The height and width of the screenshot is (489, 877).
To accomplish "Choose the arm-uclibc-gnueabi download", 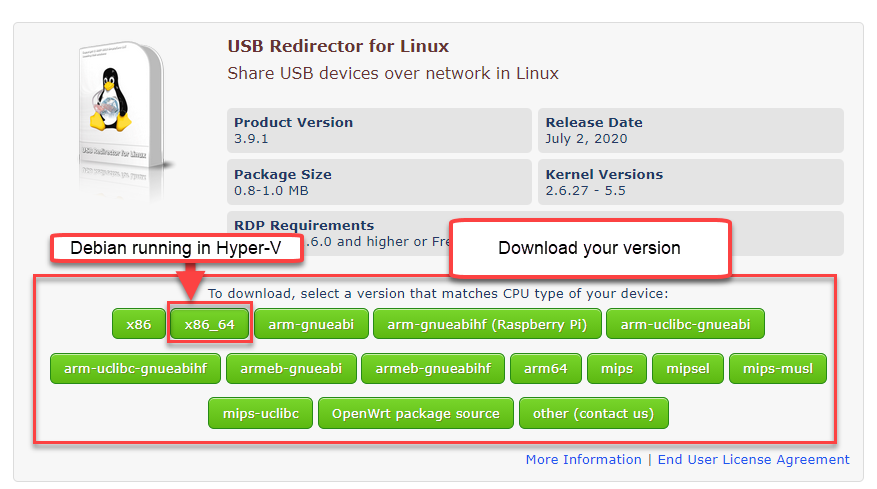I will coord(685,324).
